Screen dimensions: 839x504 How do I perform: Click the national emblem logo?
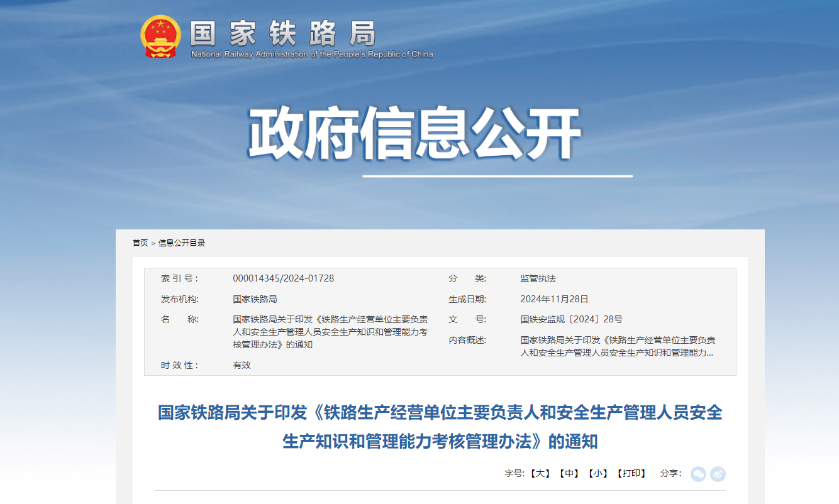pos(160,36)
